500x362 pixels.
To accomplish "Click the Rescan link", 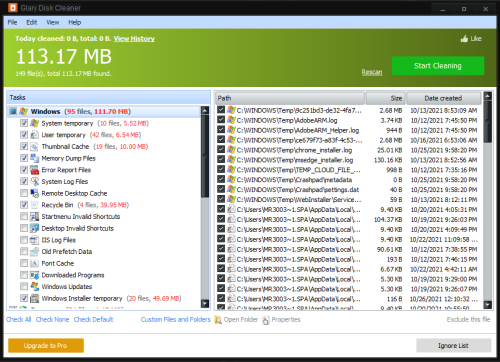I will point(372,72).
